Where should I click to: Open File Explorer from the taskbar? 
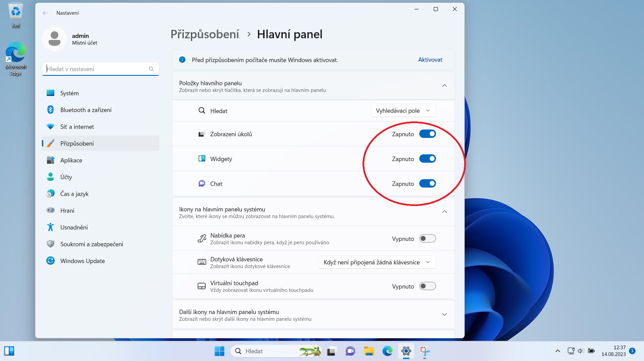(x=369, y=351)
